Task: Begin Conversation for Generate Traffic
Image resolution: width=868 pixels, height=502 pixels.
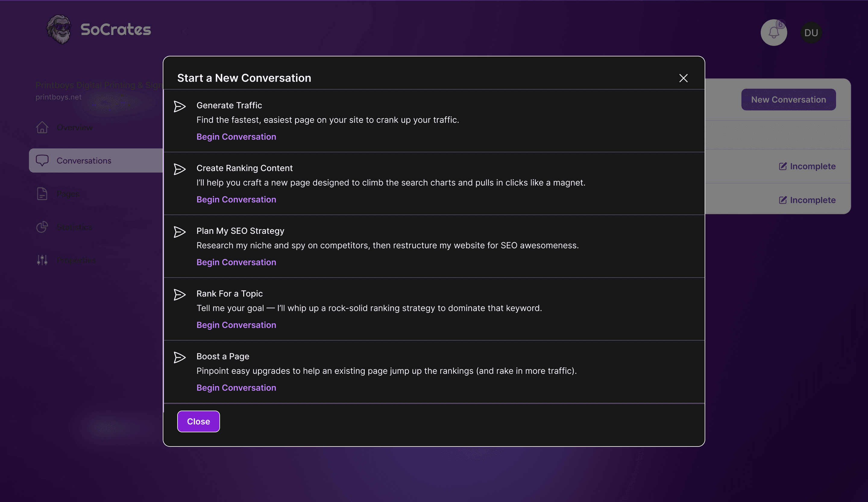Action: 236,137
